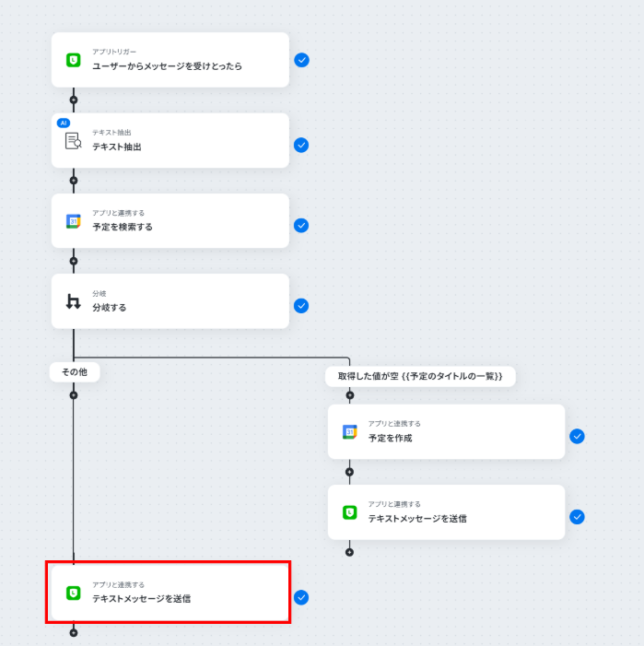Image resolution: width=644 pixels, height=646 pixels.
Task: Click the LINE icon on the app trigger step
Action: tap(74, 60)
